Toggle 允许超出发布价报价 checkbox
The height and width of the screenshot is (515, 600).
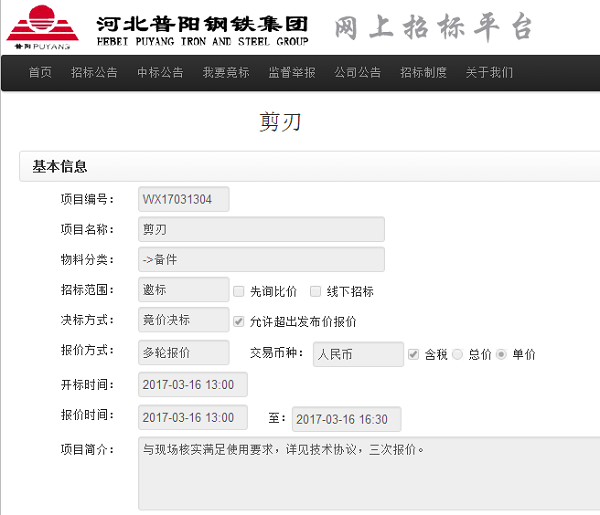239,322
